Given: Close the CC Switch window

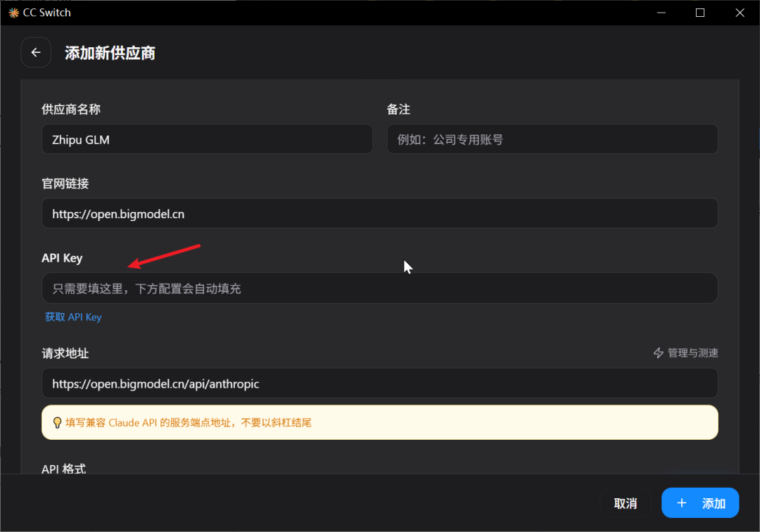Looking at the screenshot, I should point(740,13).
